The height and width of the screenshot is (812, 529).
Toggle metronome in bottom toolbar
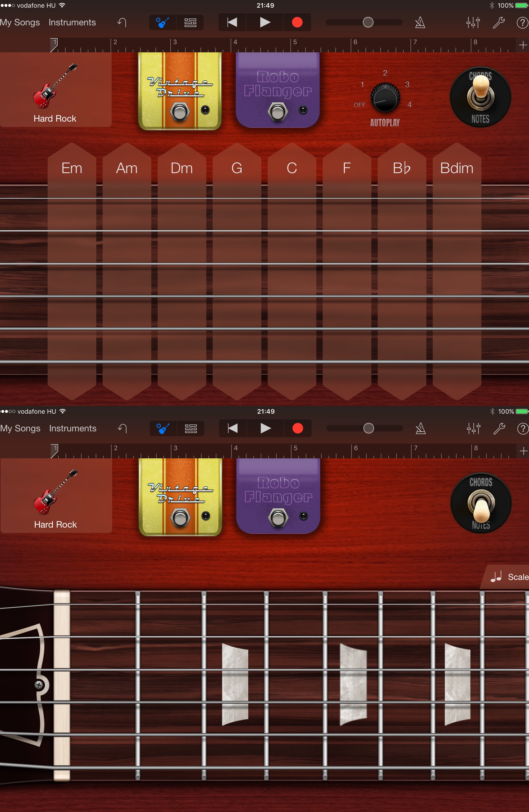pyautogui.click(x=421, y=428)
